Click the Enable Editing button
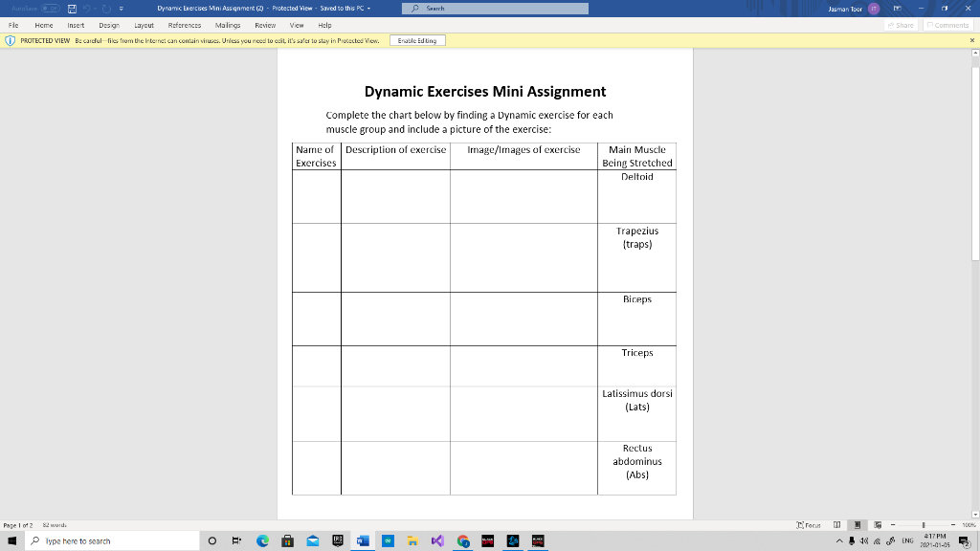The image size is (980, 551). [x=418, y=41]
